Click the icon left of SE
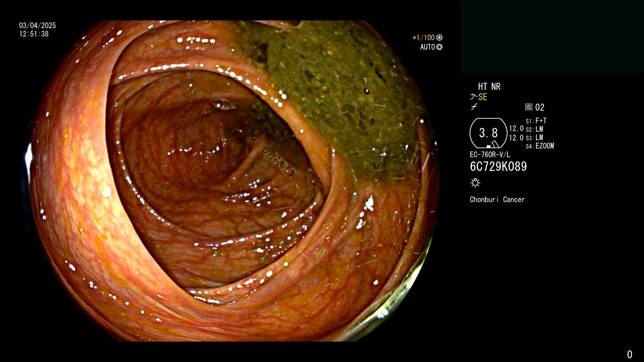This screenshot has width=644, height=362. 474,97
